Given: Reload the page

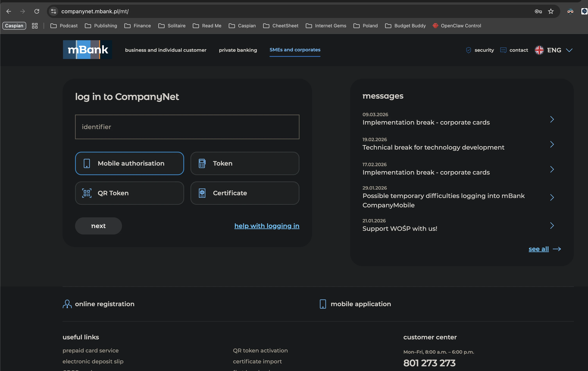Looking at the screenshot, I should click(x=37, y=11).
